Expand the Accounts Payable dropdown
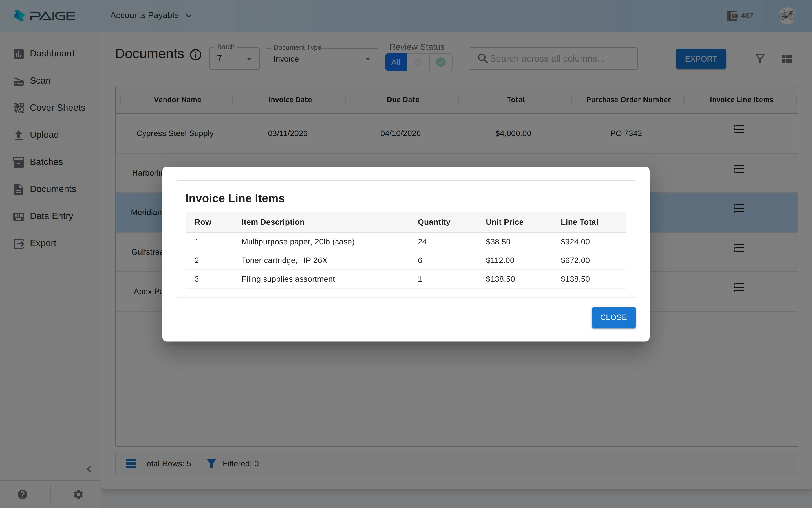Image resolution: width=812 pixels, height=508 pixels. tap(151, 16)
